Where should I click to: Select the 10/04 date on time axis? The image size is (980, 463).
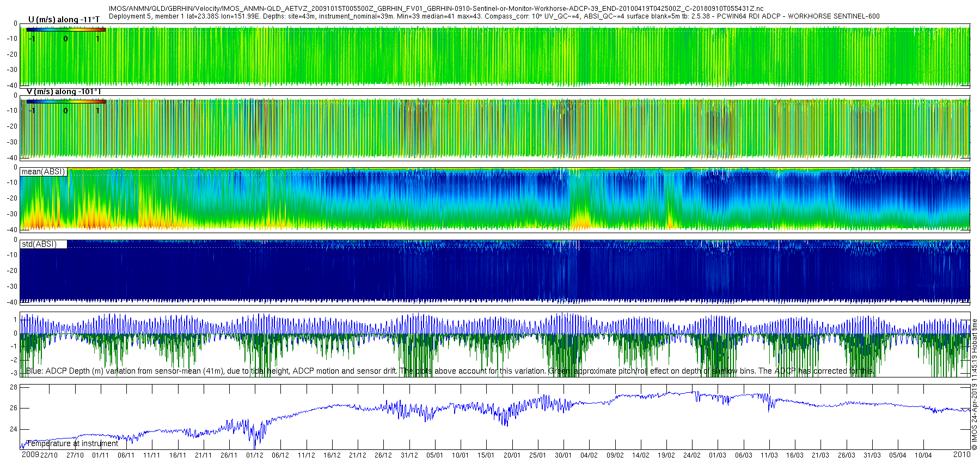click(923, 455)
